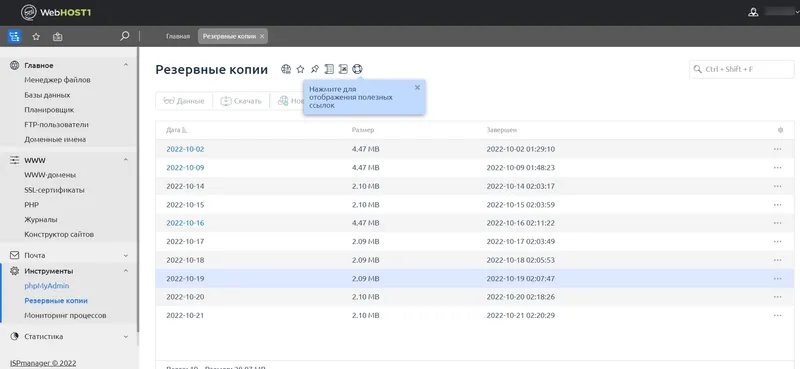Open Доменные имена in sidebar
This screenshot has width=800, height=369.
pyautogui.click(x=55, y=139)
